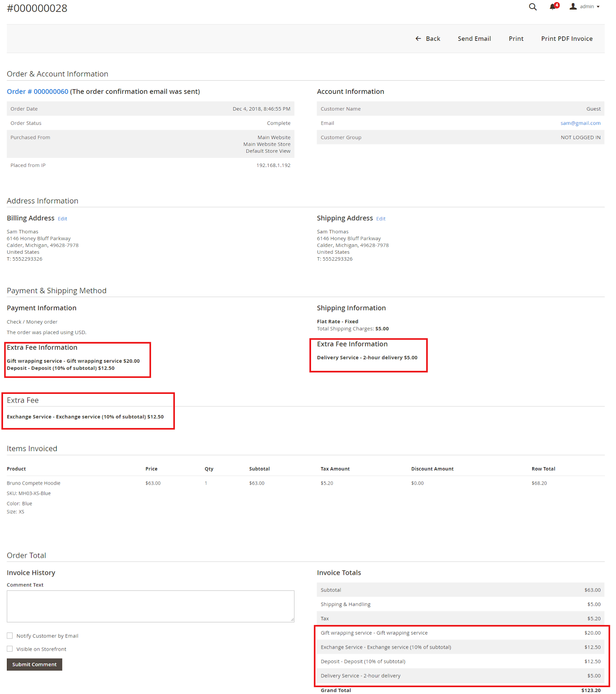Tick the Visible on Storefront checkbox
Screen dimensions: 616x694
10,649
